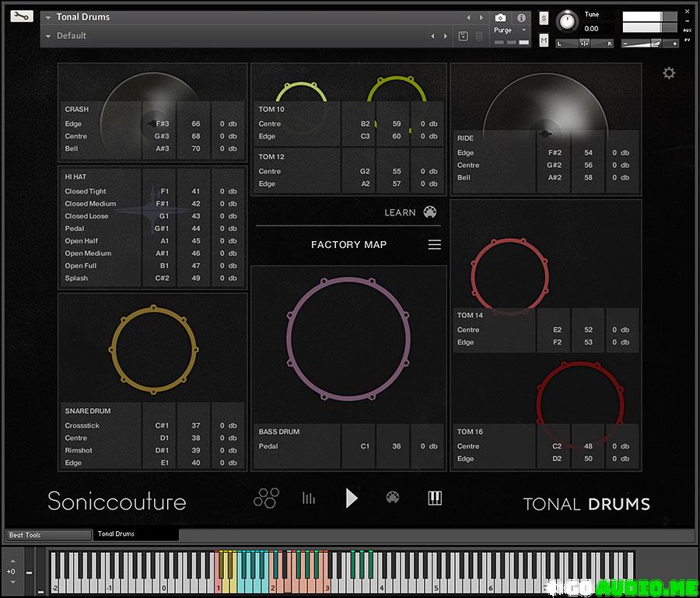The height and width of the screenshot is (598, 700).
Task: Click the Tune knob
Action: [x=568, y=19]
